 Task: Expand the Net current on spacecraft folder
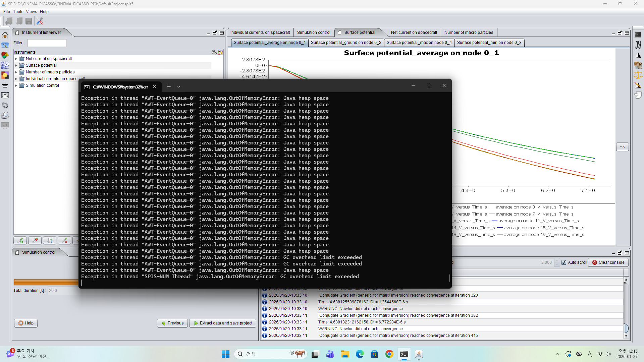point(16,59)
